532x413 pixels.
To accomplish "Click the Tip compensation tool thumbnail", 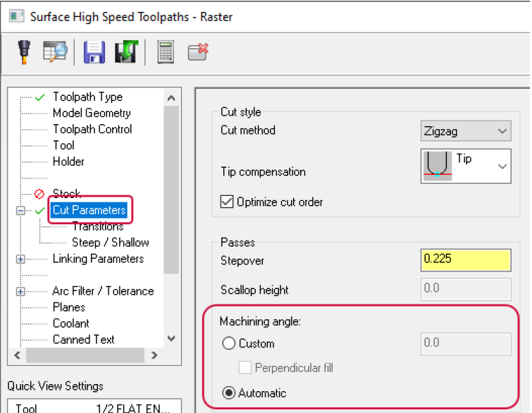I will (438, 165).
